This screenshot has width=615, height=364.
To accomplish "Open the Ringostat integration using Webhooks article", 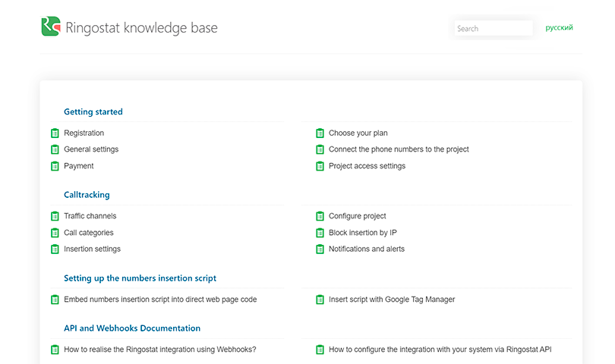I will (x=160, y=349).
